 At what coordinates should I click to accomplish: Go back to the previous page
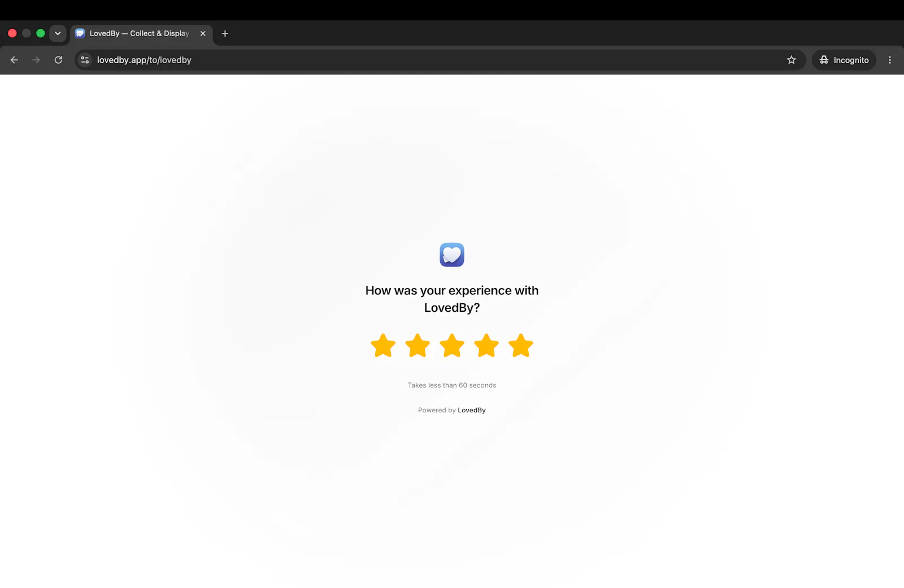[14, 60]
